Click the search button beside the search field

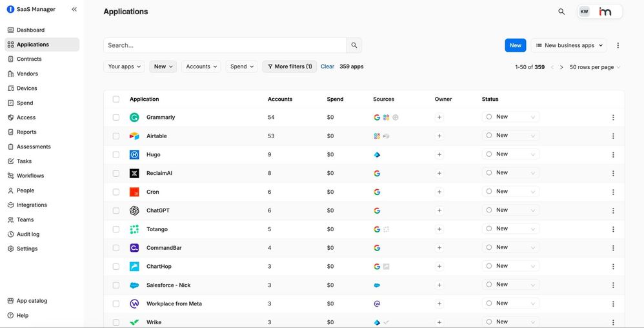click(x=354, y=45)
